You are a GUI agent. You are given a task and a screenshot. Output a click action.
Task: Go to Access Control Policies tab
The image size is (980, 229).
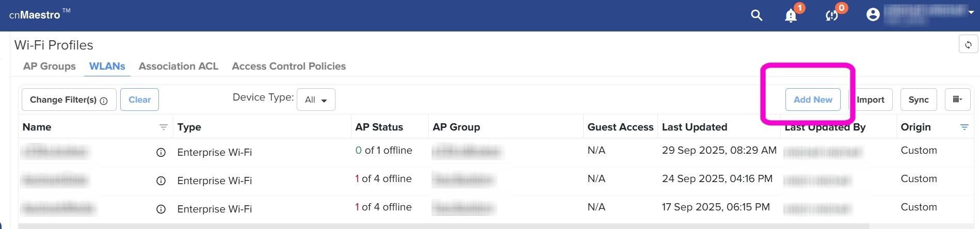click(288, 67)
